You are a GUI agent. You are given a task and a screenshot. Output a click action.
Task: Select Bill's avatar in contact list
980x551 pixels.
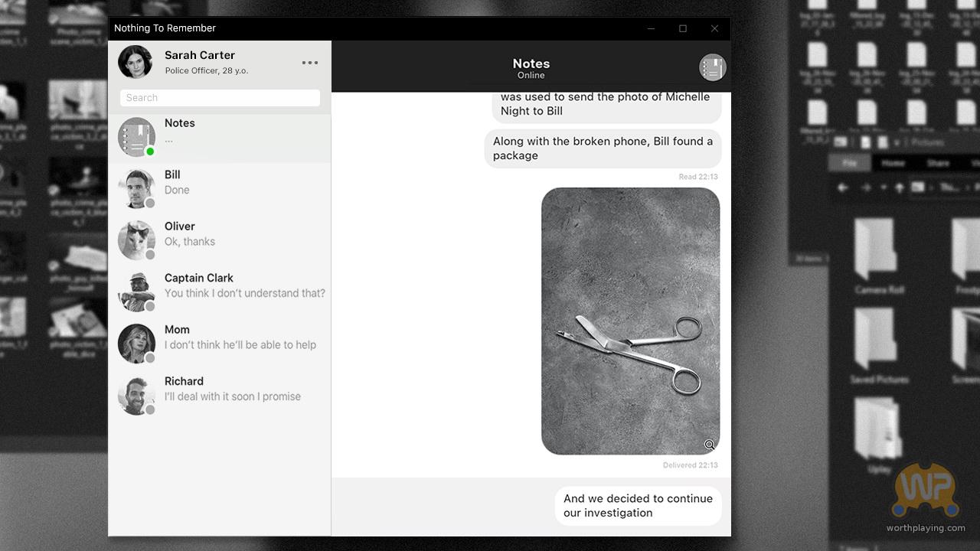136,187
